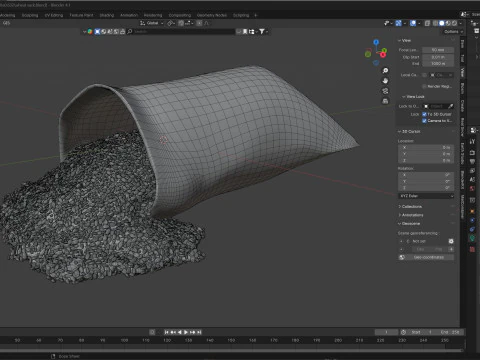Select rendered viewport shading mode
The width and height of the screenshot is (480, 360).
[x=454, y=23]
